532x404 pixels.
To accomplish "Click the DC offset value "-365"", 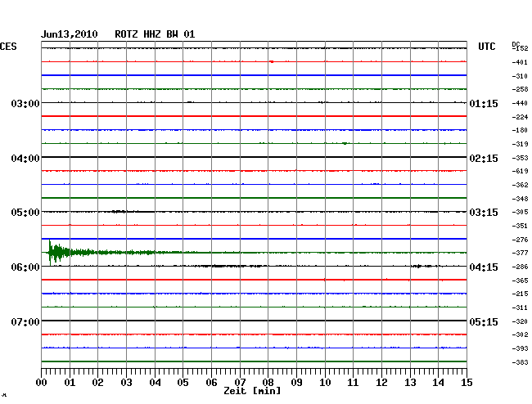I will tap(520, 281).
